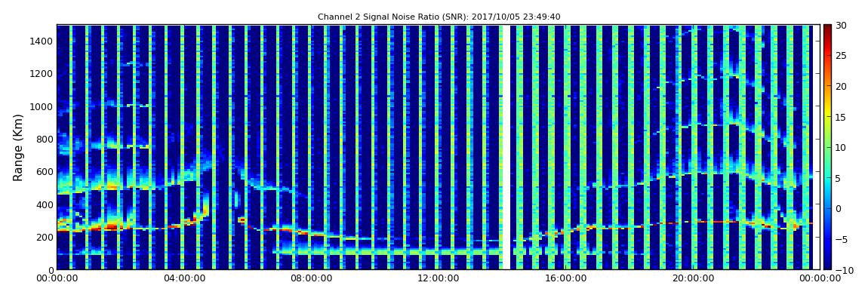Click the 08:00:00 time tick label
This screenshot has width=868, height=307.
[x=311, y=279]
